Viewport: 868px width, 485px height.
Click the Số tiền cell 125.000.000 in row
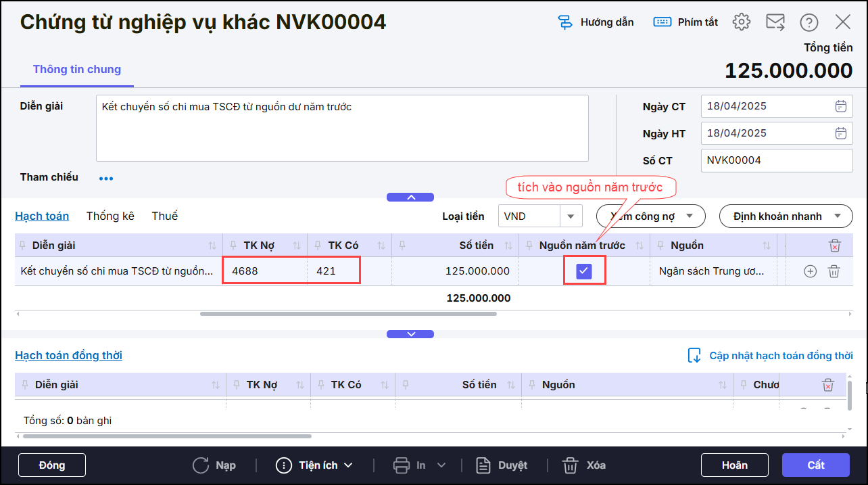[x=455, y=271]
